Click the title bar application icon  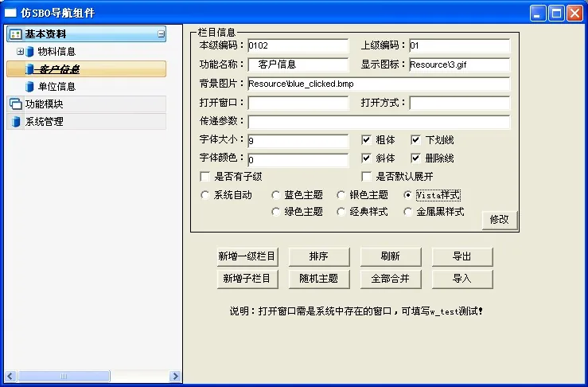pos(10,13)
